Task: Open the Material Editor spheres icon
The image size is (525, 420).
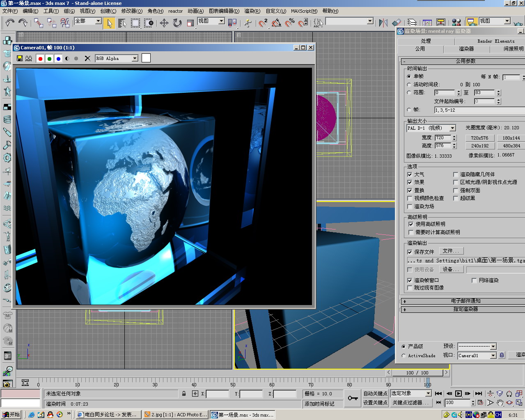Action: [x=456, y=23]
